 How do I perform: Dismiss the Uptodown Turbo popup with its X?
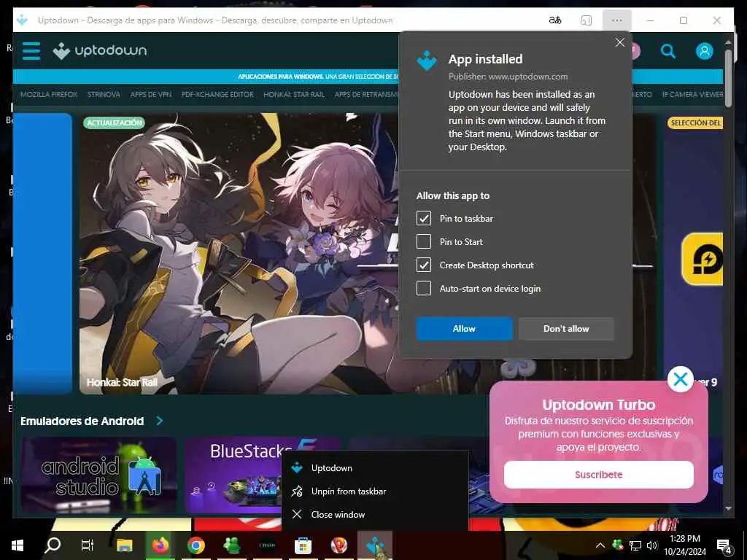(x=681, y=379)
